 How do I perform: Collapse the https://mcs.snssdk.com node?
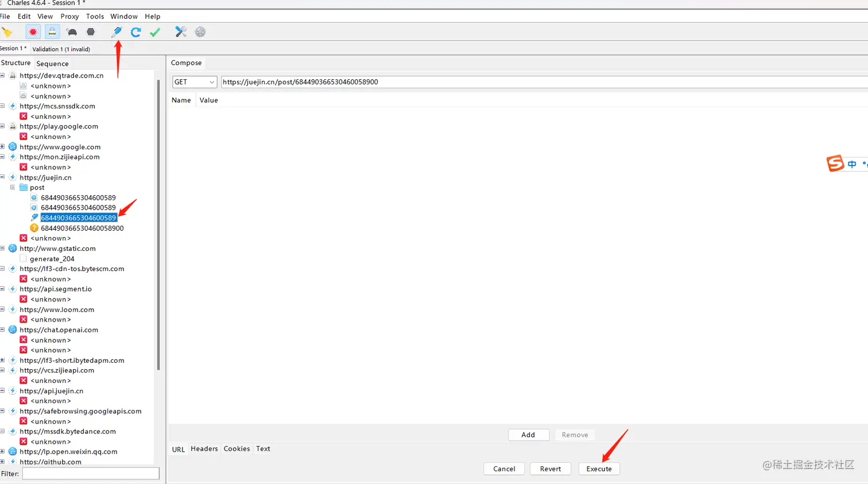point(2,106)
